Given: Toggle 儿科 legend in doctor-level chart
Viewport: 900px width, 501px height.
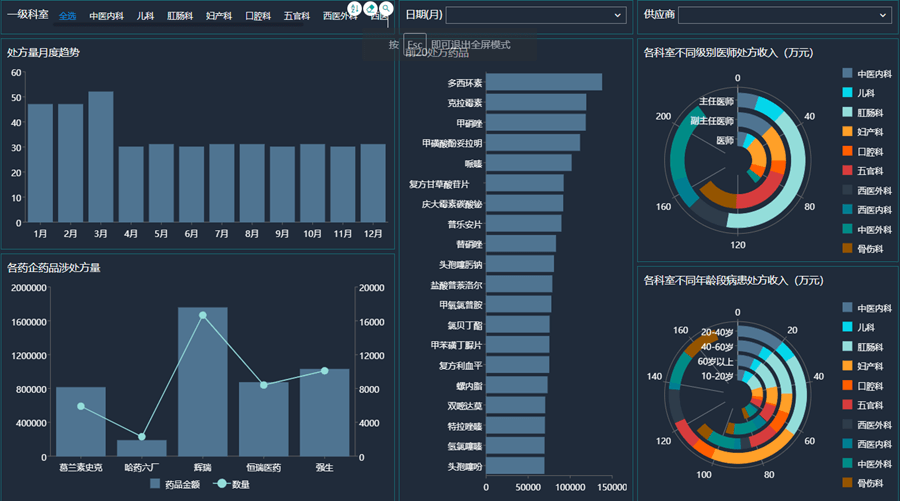Looking at the screenshot, I should [x=848, y=92].
